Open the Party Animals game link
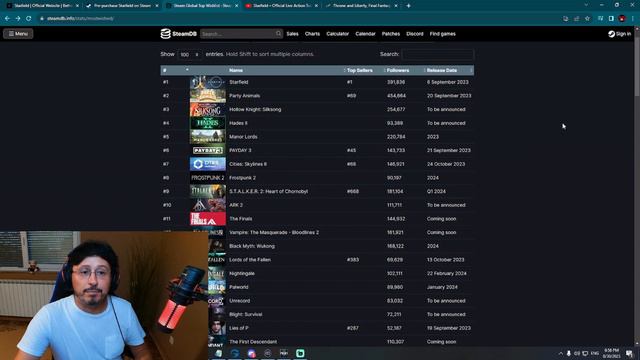Image resolution: width=640 pixels, height=360 pixels. click(244, 96)
